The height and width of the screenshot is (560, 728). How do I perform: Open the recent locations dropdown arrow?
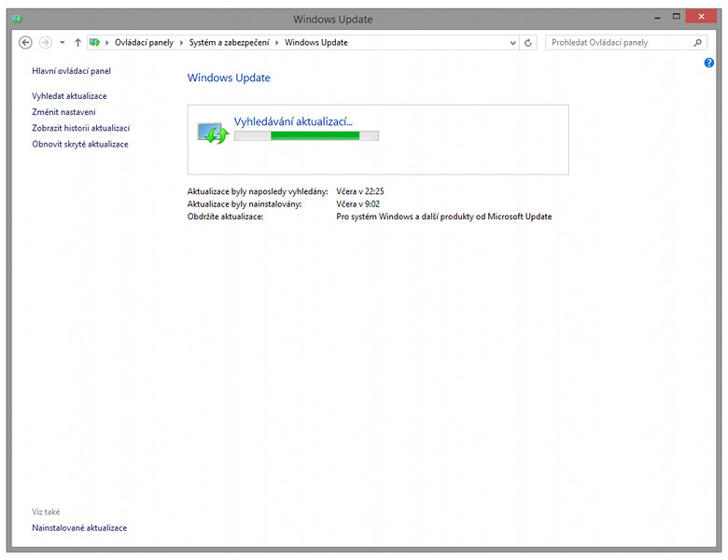pyautogui.click(x=62, y=43)
